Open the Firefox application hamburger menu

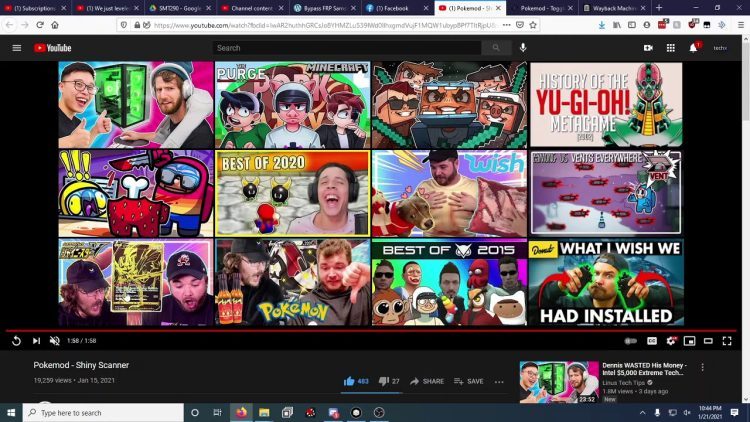740,25
